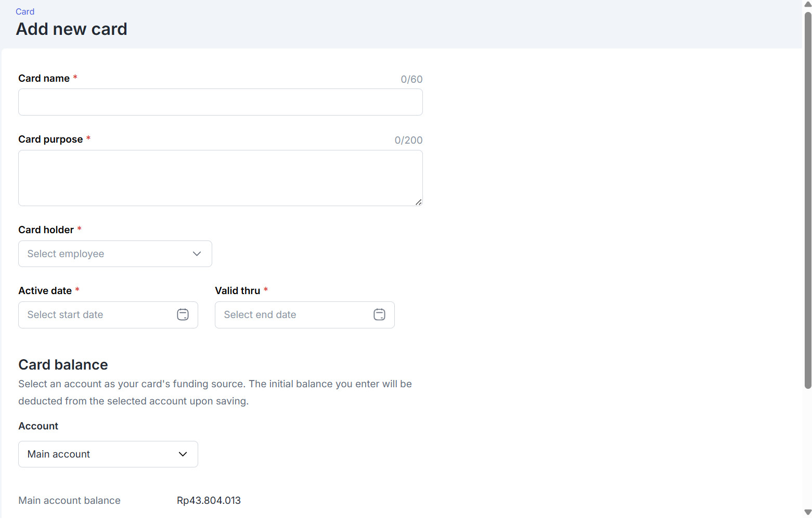Focus the Card name input field
The image size is (812, 520).
click(220, 102)
